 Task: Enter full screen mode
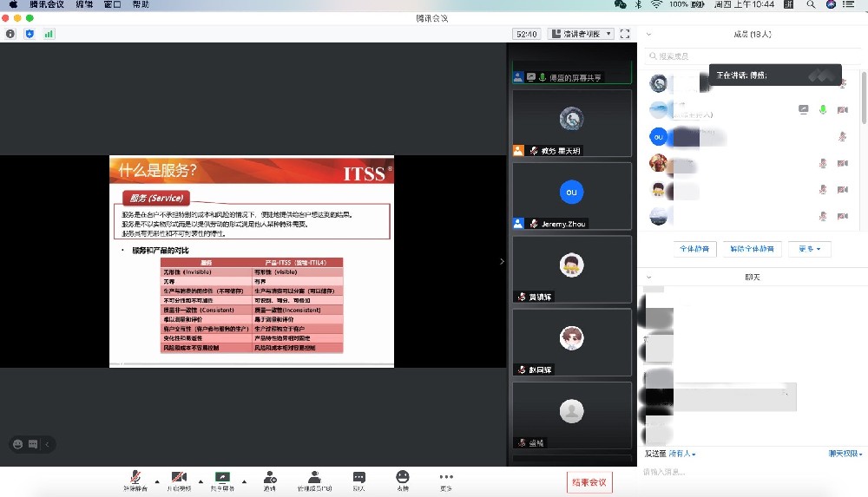coord(625,34)
